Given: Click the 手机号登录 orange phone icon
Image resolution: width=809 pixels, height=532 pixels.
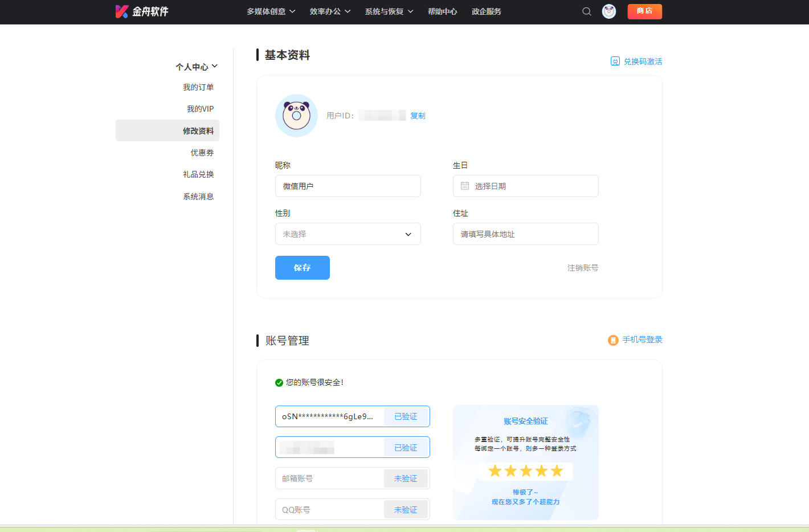Looking at the screenshot, I should 613,340.
